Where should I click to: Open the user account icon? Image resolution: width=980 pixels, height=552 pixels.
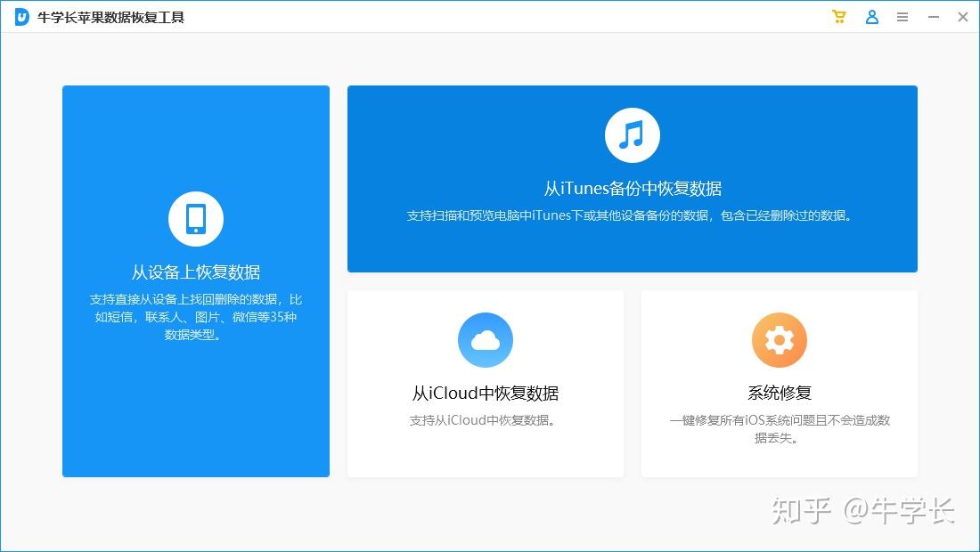(x=872, y=17)
